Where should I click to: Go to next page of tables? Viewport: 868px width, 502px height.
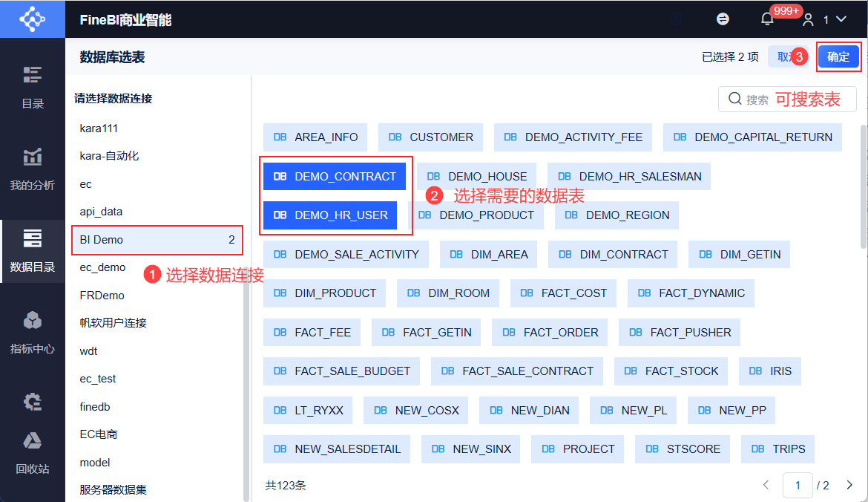[x=849, y=485]
